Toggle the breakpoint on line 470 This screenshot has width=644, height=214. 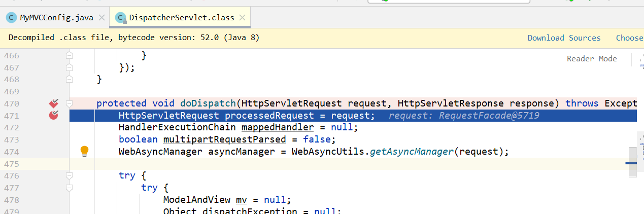point(54,103)
